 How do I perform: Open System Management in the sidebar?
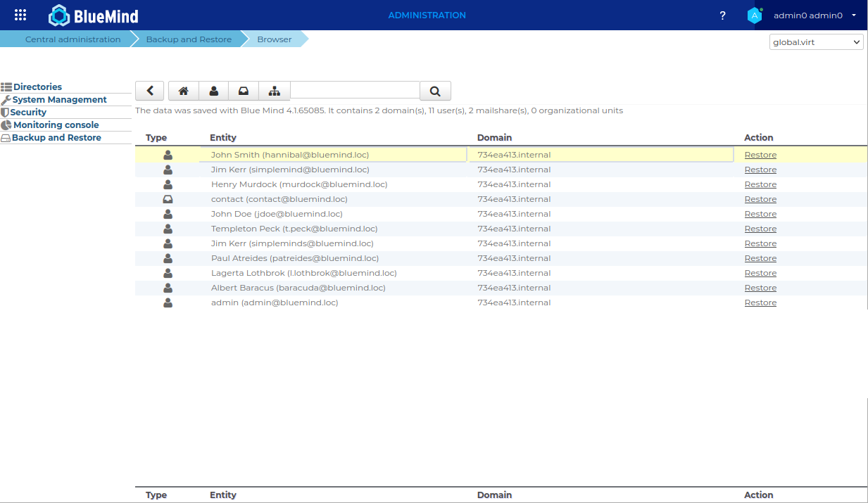coord(59,100)
